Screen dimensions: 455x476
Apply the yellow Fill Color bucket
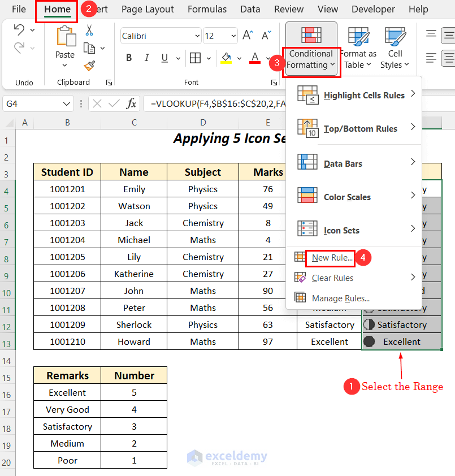[226, 58]
